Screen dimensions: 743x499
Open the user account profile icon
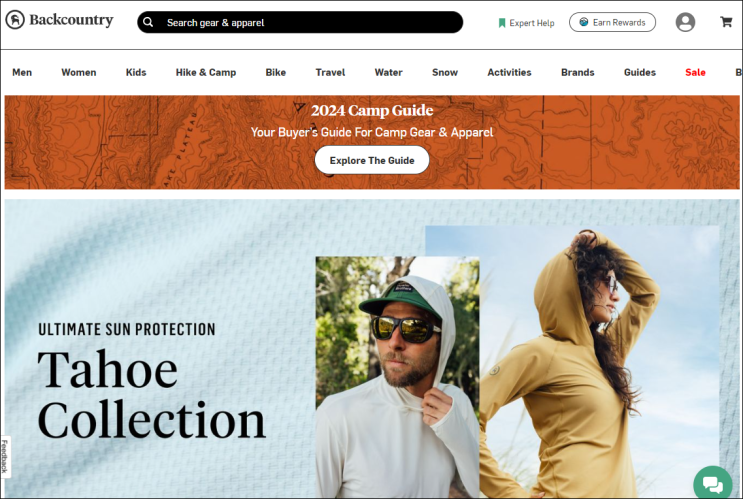point(685,22)
